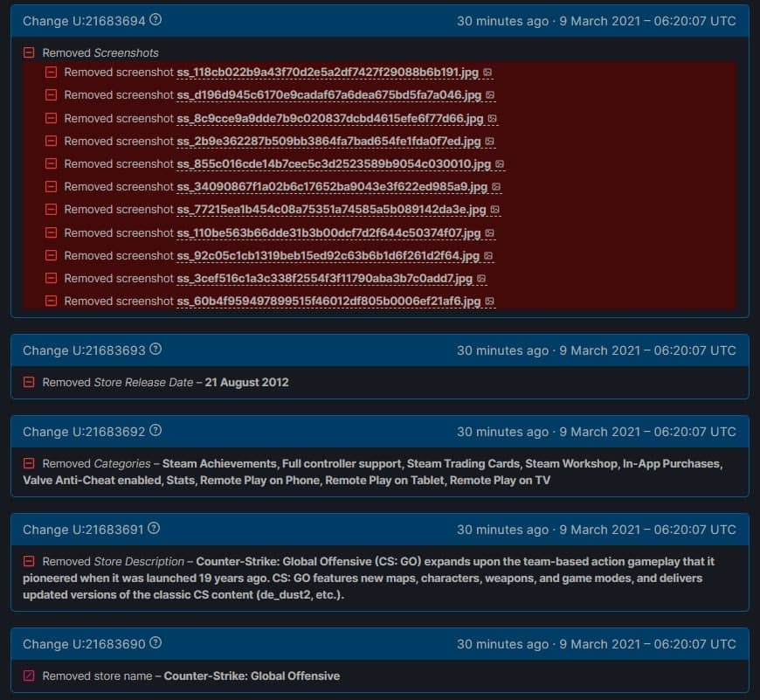The image size is (760, 700).
Task: Open image icon after ss_77215ea1b454c08a screenshot
Action: [x=494, y=210]
